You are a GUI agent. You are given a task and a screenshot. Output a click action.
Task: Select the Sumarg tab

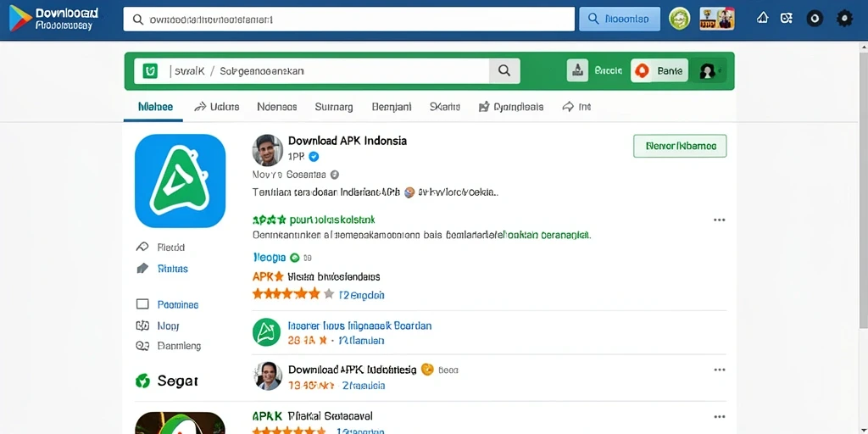tap(334, 107)
